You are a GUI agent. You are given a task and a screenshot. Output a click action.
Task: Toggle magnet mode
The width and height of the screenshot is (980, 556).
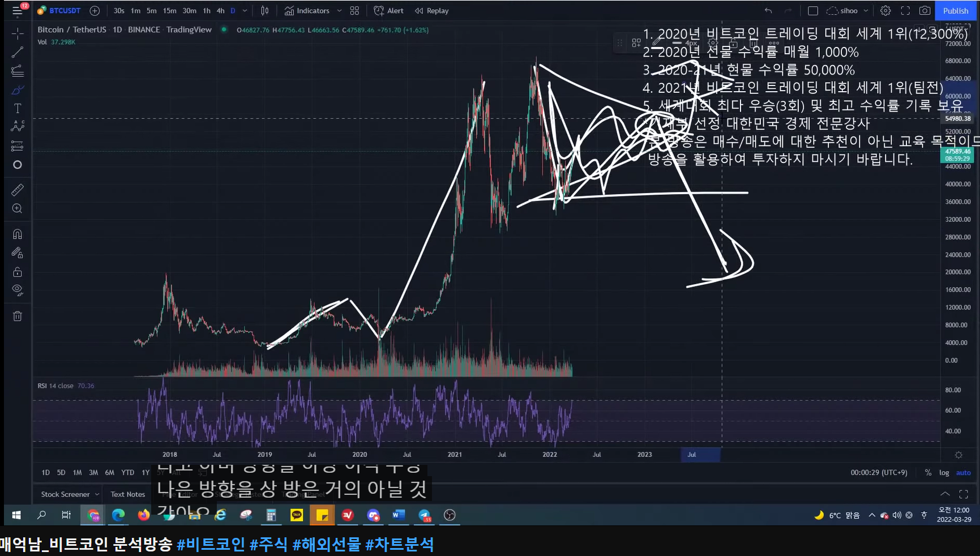tap(18, 234)
